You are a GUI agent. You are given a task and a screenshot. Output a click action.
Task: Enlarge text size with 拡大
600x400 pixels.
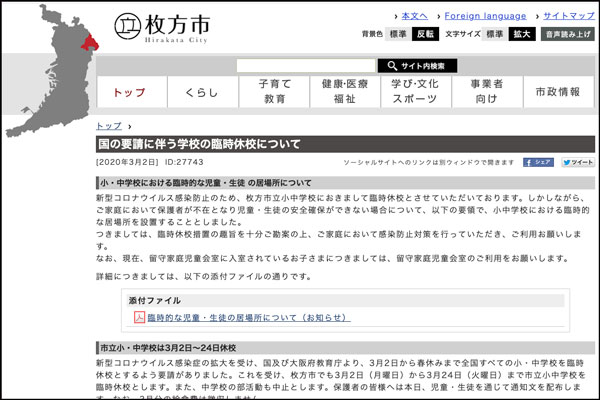coord(522,34)
